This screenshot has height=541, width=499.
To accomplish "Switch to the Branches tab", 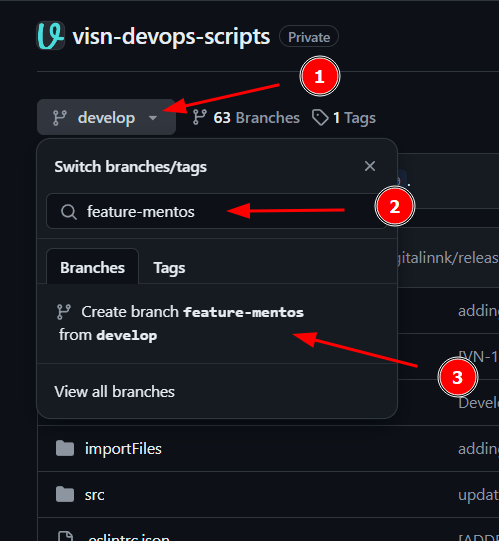I will coord(92,267).
